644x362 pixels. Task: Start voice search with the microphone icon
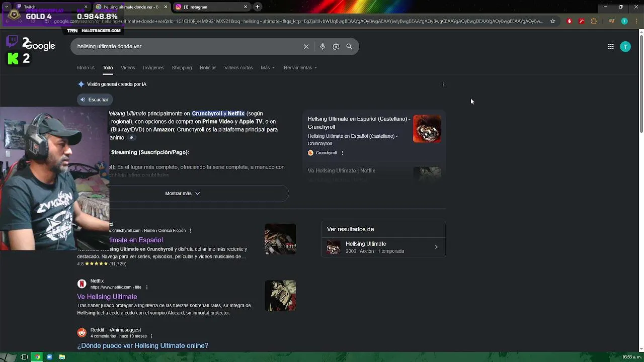(x=323, y=46)
